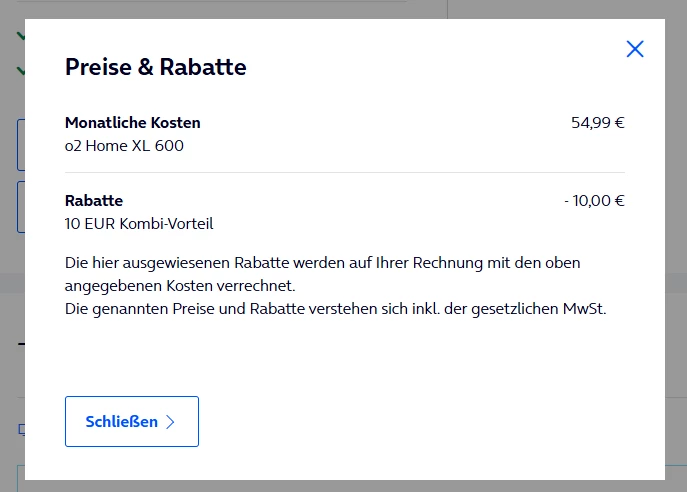The height and width of the screenshot is (492, 687).
Task: Click the chevron arrow inside the Schließen button
Action: (170, 422)
